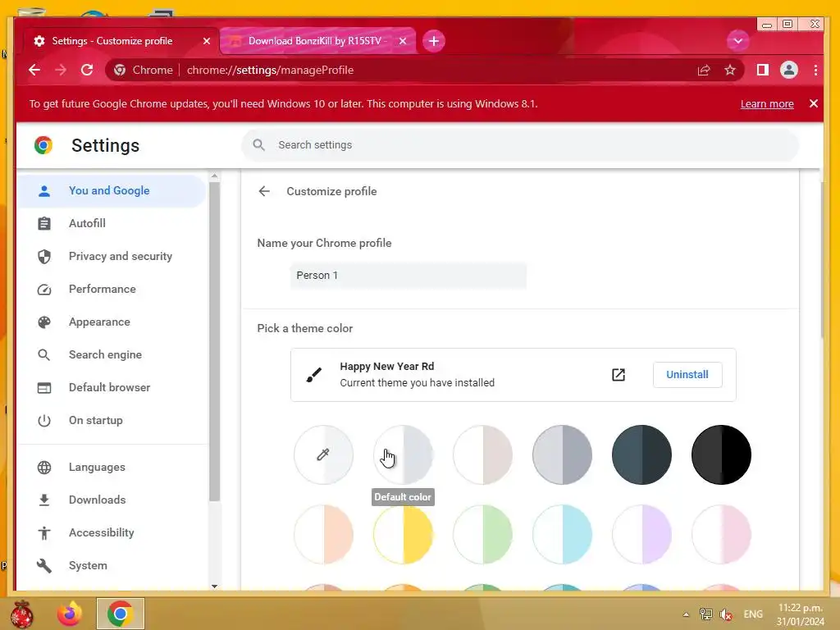Click the address bar URL chrome://settings/manageProfile
Screen dimensions: 840x630
pyautogui.click(x=270, y=71)
